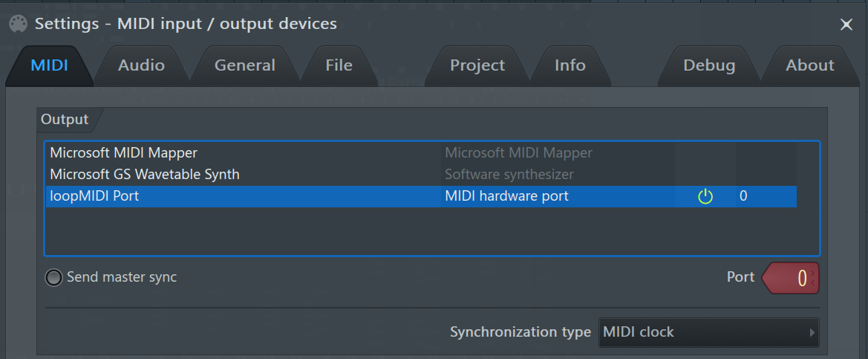Open the Info tab
Image resolution: width=868 pixels, height=359 pixels.
point(570,65)
